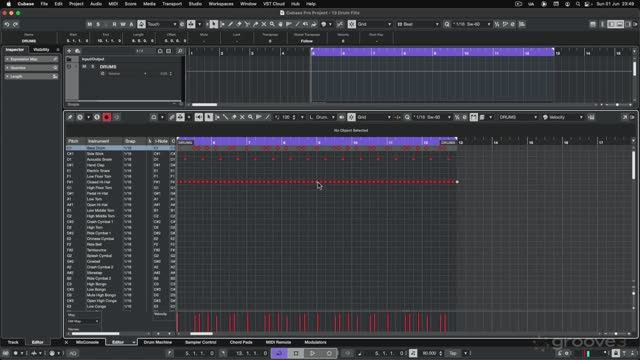Toggle global Mute M button in main toolbar
This screenshot has width=640, height=360.
(89, 24)
